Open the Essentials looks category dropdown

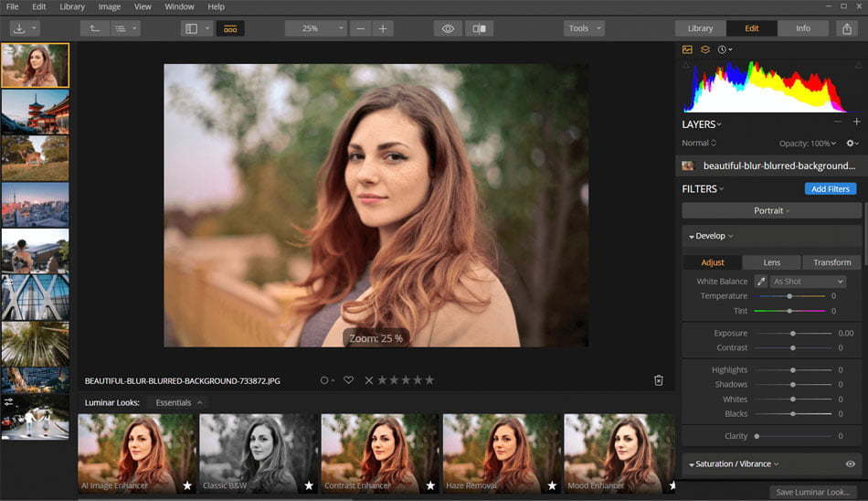coord(179,403)
